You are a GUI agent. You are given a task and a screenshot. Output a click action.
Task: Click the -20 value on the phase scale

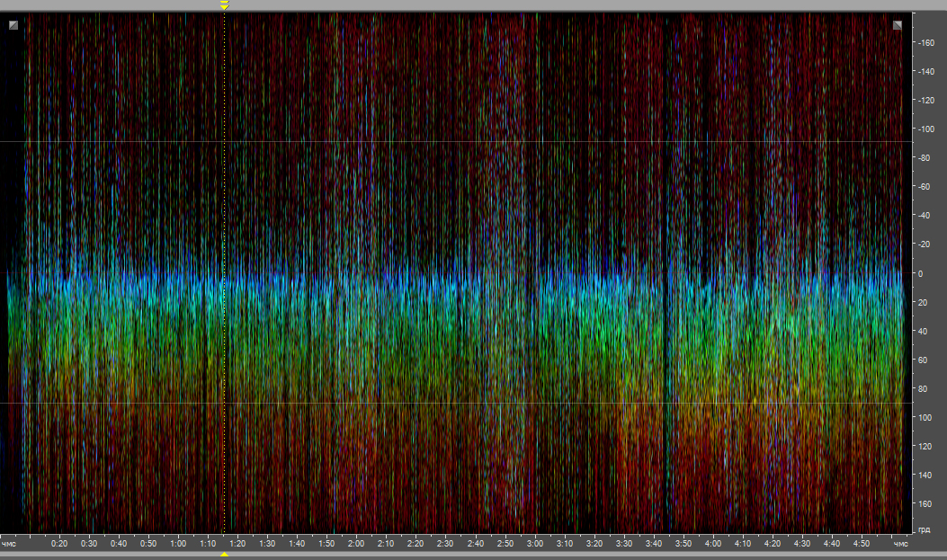tap(924, 244)
